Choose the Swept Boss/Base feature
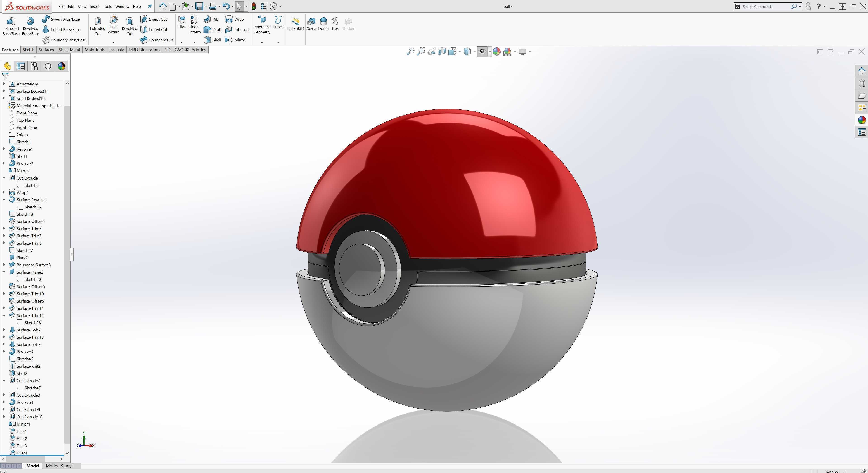The height and width of the screenshot is (473, 868). (61, 19)
